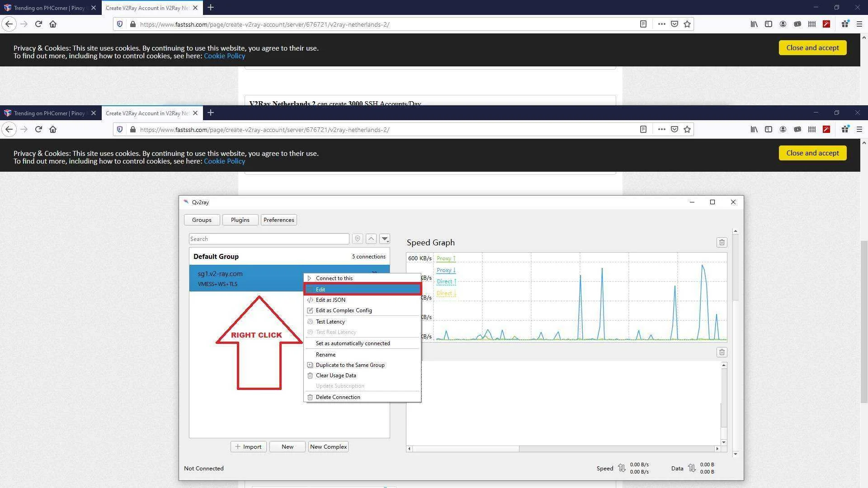Select Delete Connection menu entry
The image size is (868, 488).
pos(363,397)
